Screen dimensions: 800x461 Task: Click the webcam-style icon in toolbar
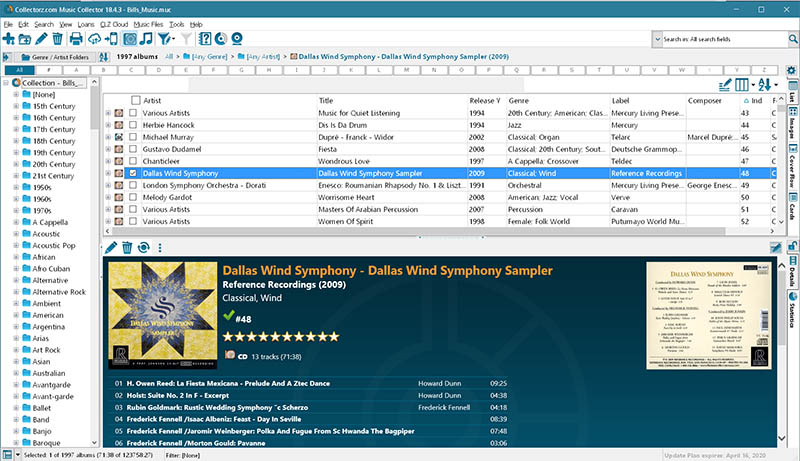pos(237,39)
